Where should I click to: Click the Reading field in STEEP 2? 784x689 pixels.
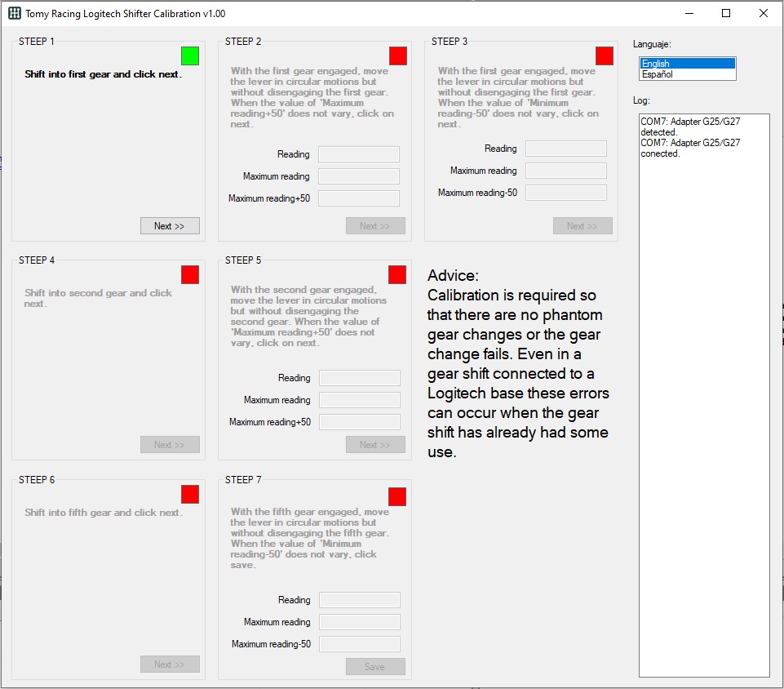pyautogui.click(x=359, y=154)
